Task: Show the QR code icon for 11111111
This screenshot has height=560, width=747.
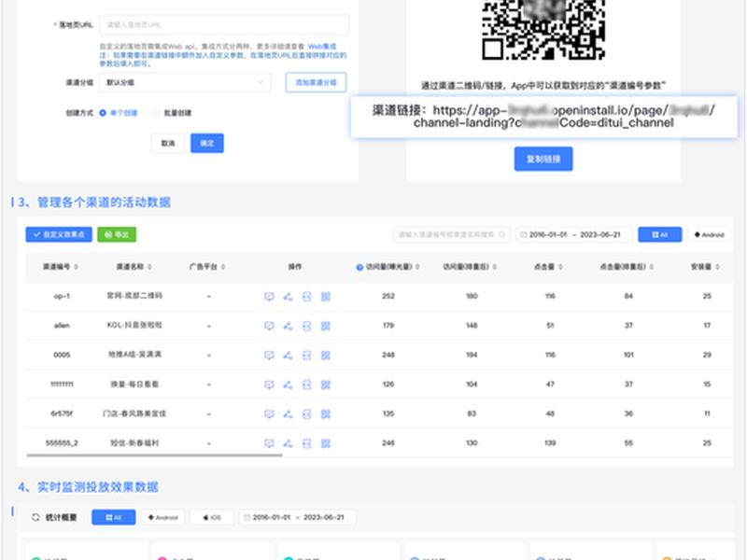Action: coord(325,385)
